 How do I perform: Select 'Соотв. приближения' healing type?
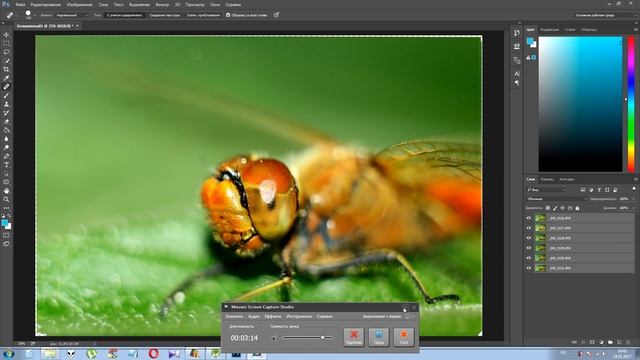[x=203, y=15]
